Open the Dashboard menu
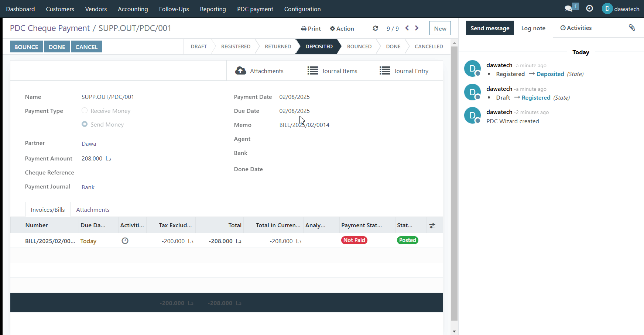This screenshot has height=335, width=644. coord(20,9)
